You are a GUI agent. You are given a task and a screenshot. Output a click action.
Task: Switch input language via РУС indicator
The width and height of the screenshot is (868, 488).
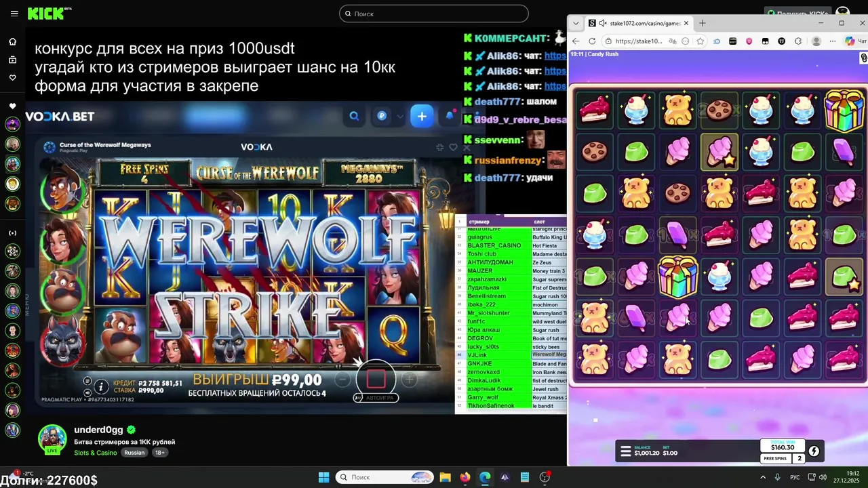[795, 477]
